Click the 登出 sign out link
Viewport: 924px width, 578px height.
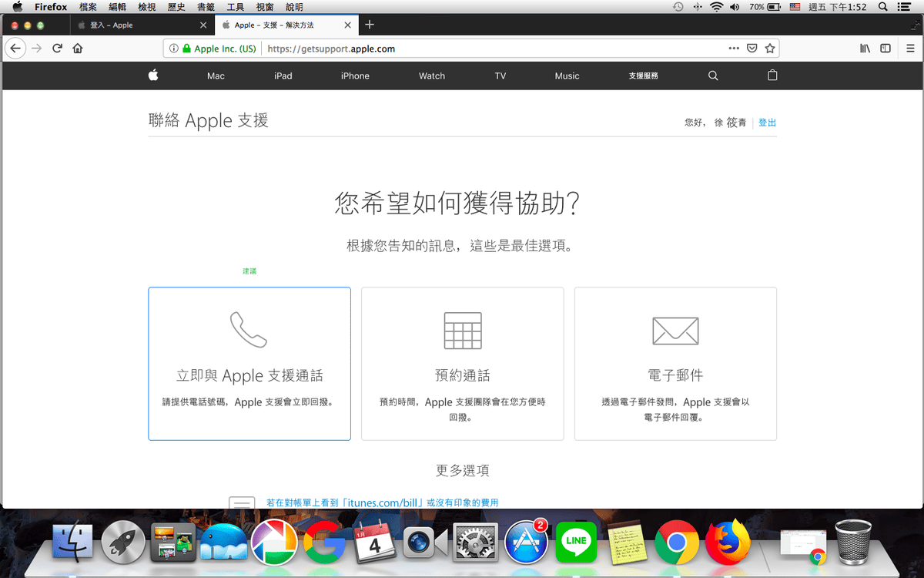coord(767,123)
